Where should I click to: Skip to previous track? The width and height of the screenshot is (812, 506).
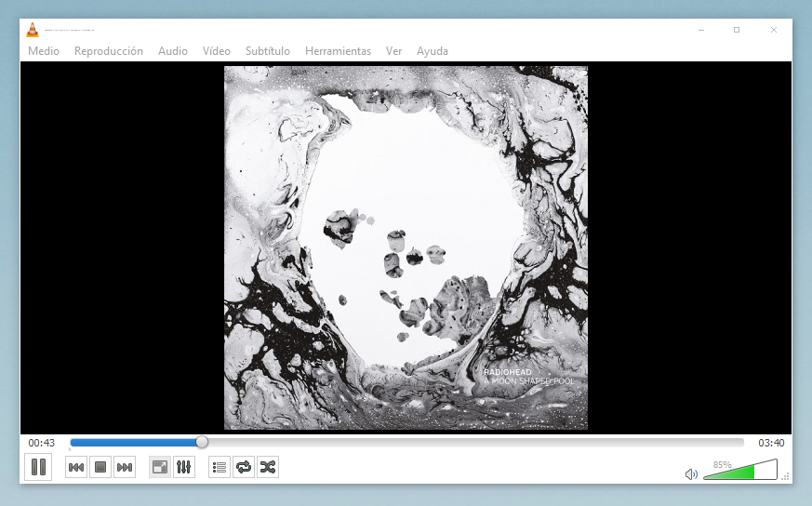(x=76, y=467)
